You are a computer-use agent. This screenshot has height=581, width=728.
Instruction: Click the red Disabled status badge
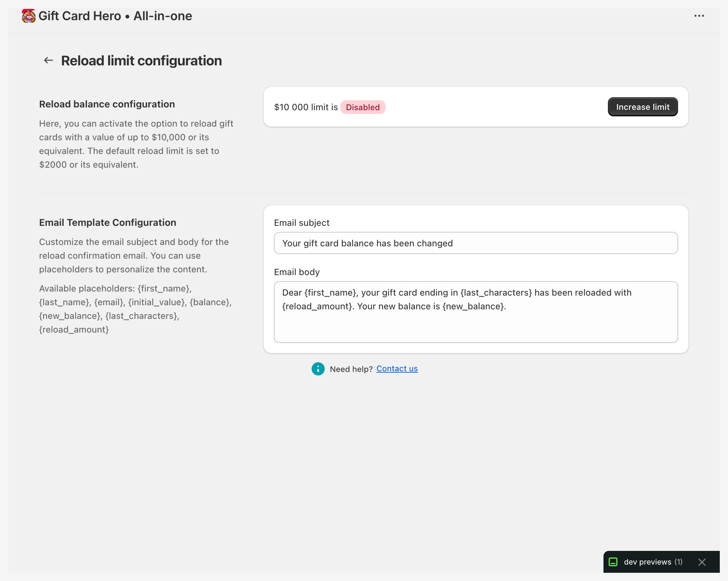coord(363,107)
